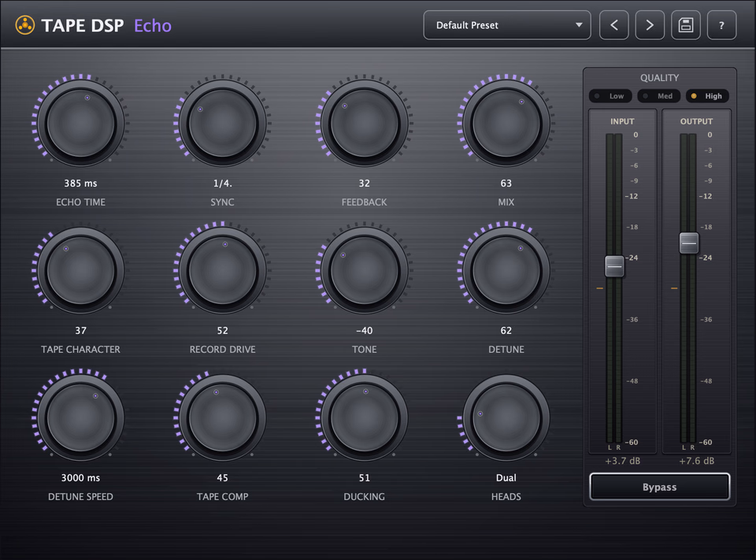Click the 52 record drive value
The width and height of the screenshot is (756, 560).
coord(222,330)
